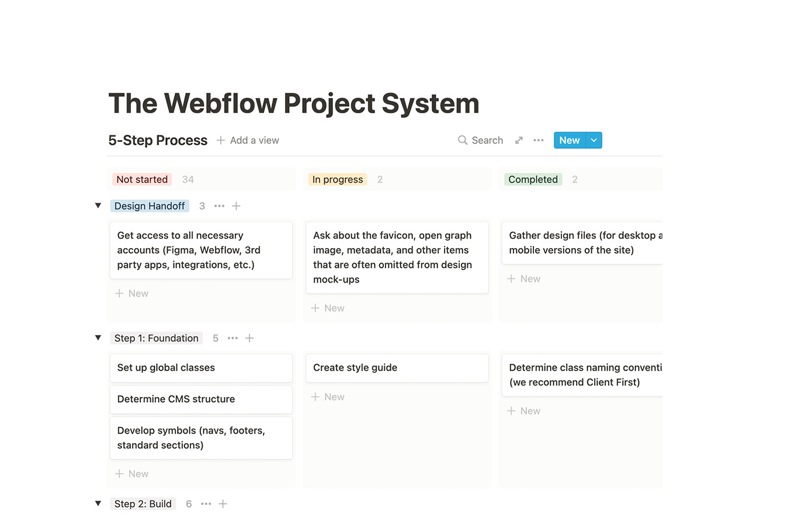This screenshot has height=520, width=812.
Task: Click New under Create style guide
Action: click(x=328, y=397)
